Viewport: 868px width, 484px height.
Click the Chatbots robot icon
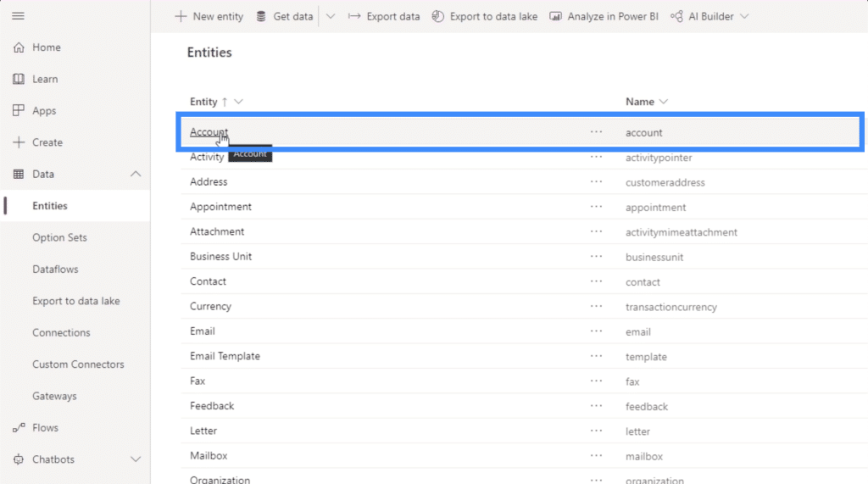(x=19, y=459)
